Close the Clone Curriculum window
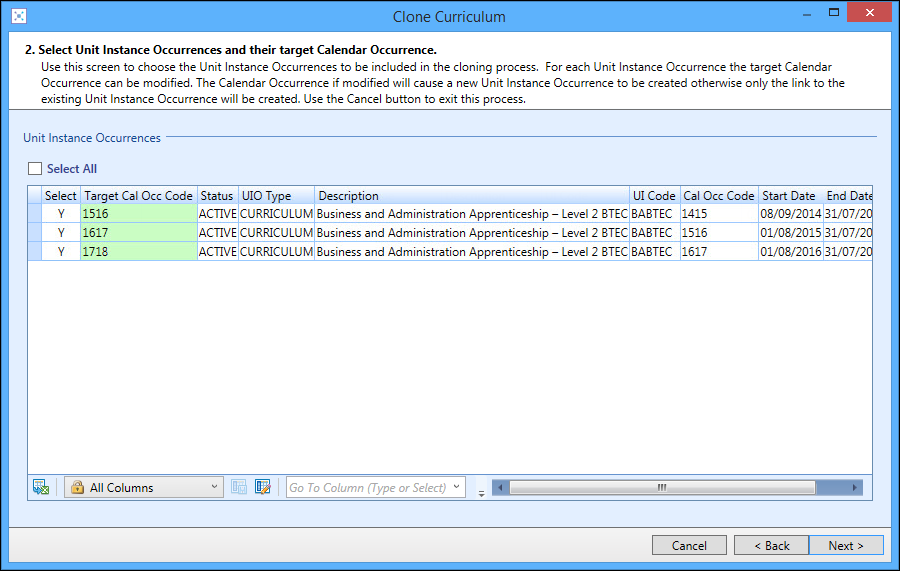The height and width of the screenshot is (571, 900). pyautogui.click(x=869, y=12)
